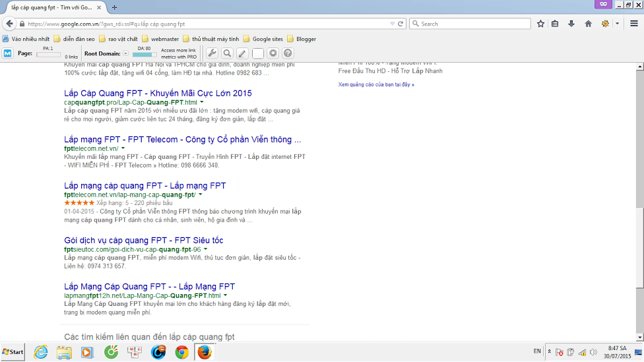
Task: Open dropdown arrow beside capquangfpt.pro URL
Action: pos(202,102)
